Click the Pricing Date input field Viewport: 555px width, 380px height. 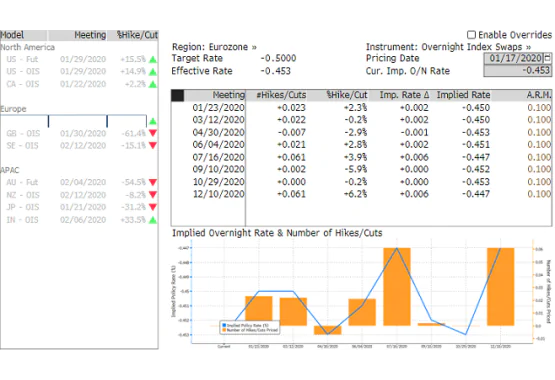[x=514, y=58]
